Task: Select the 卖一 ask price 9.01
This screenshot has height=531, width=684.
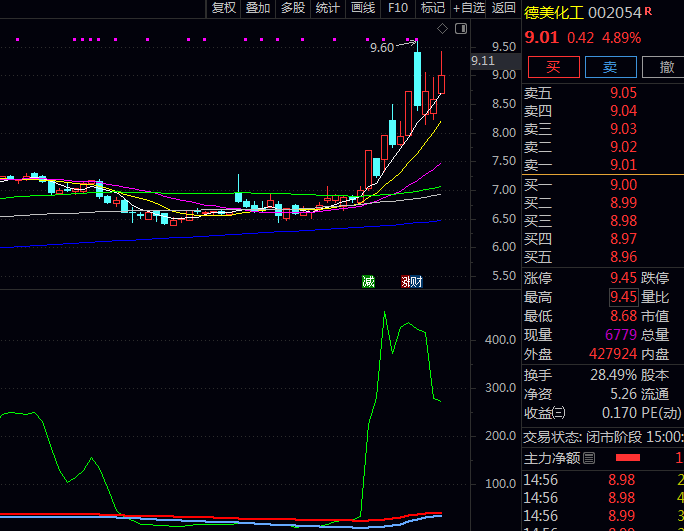Action: (x=624, y=165)
